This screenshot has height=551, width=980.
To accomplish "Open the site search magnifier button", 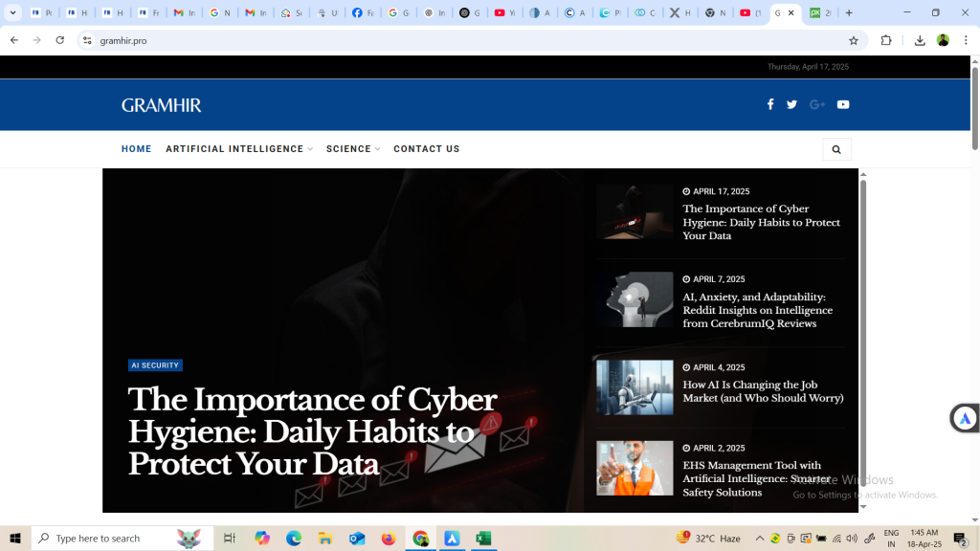I will pyautogui.click(x=836, y=149).
